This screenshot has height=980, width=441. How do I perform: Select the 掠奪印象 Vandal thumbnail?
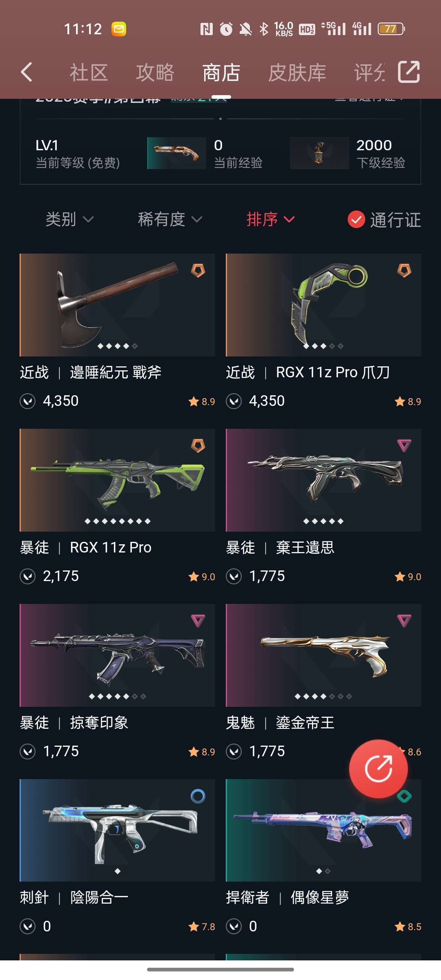pos(118,655)
